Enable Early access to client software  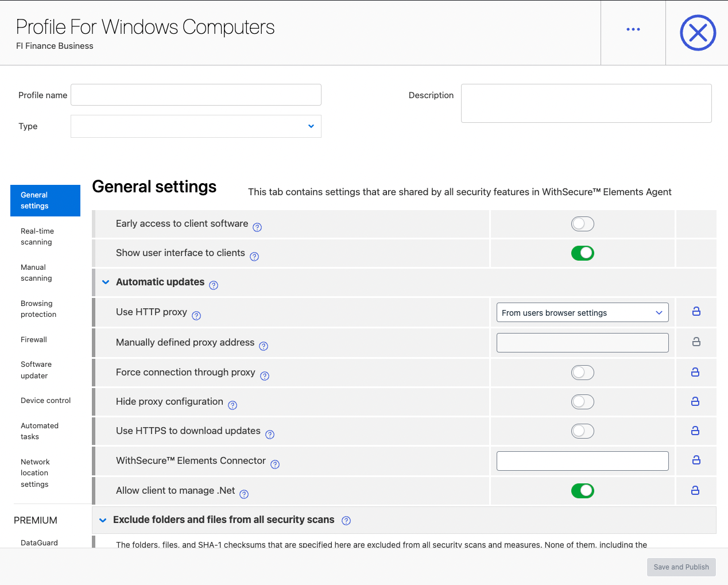[582, 224]
